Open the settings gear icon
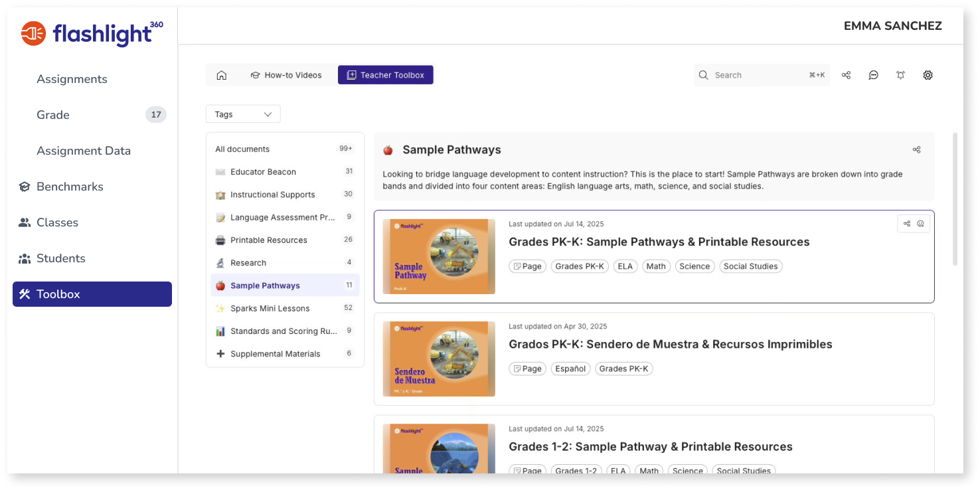The height and width of the screenshot is (490, 980). pos(928,75)
